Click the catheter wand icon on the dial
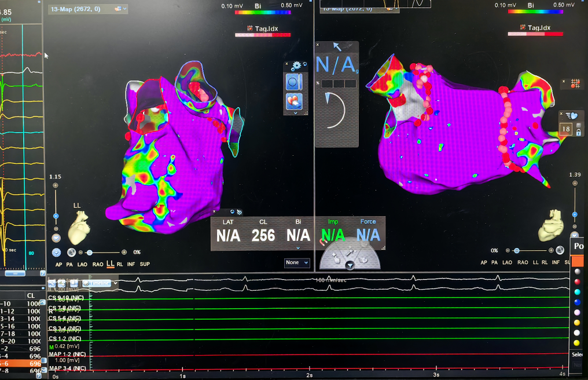 [350, 251]
